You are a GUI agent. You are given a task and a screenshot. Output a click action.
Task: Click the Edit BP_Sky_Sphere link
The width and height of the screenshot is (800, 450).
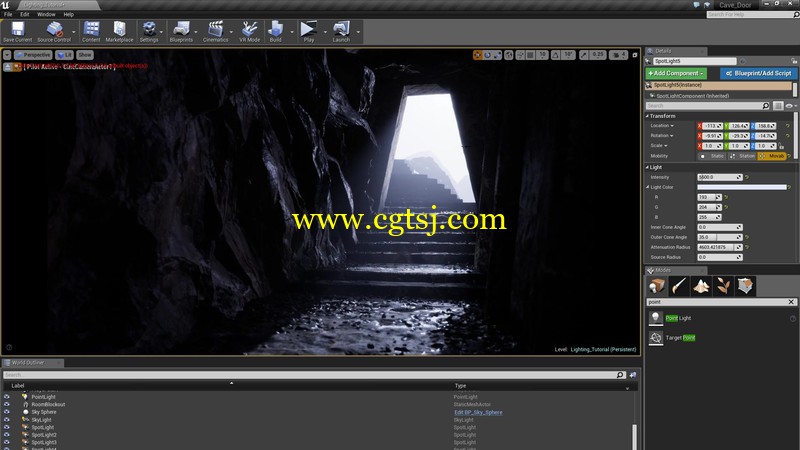point(478,412)
